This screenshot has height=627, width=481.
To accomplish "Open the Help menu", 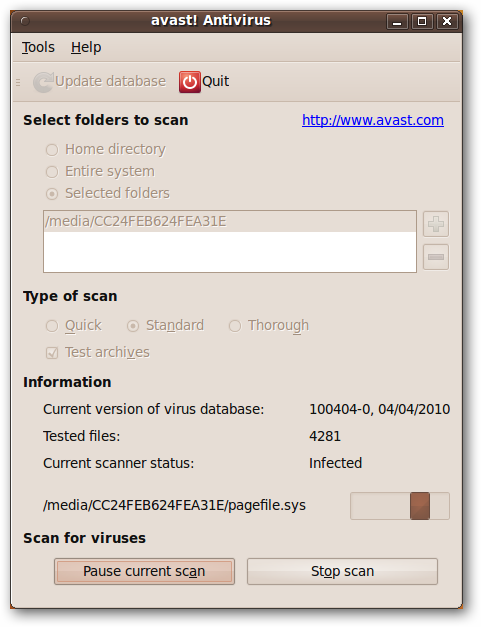I will point(86,47).
